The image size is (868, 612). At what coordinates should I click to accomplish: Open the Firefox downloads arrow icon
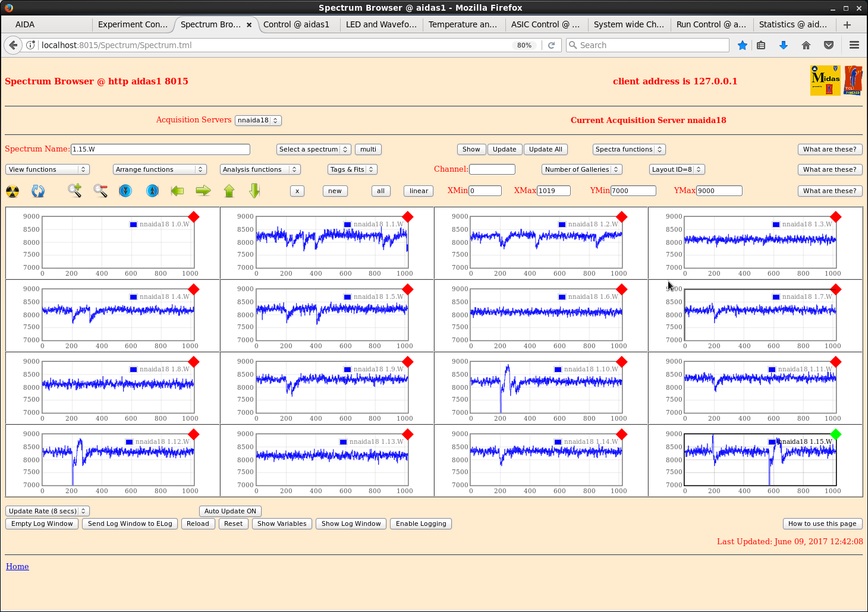pos(784,45)
